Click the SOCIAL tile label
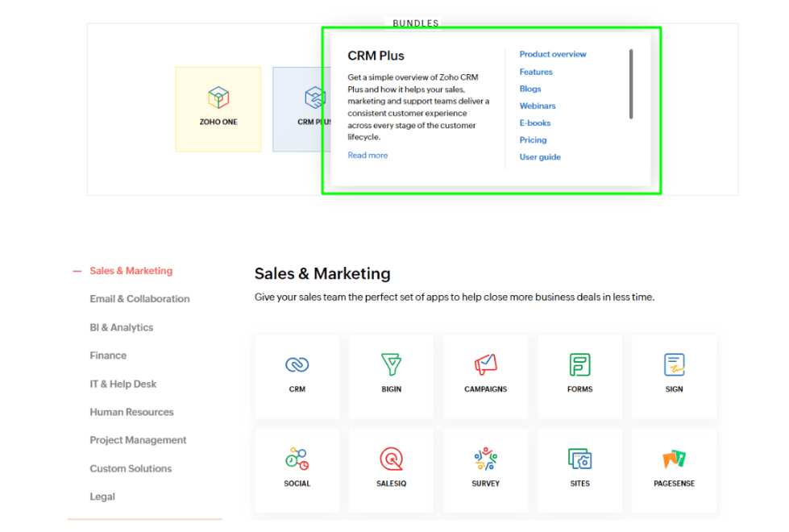This screenshot has width=789, height=532. pos(297,483)
